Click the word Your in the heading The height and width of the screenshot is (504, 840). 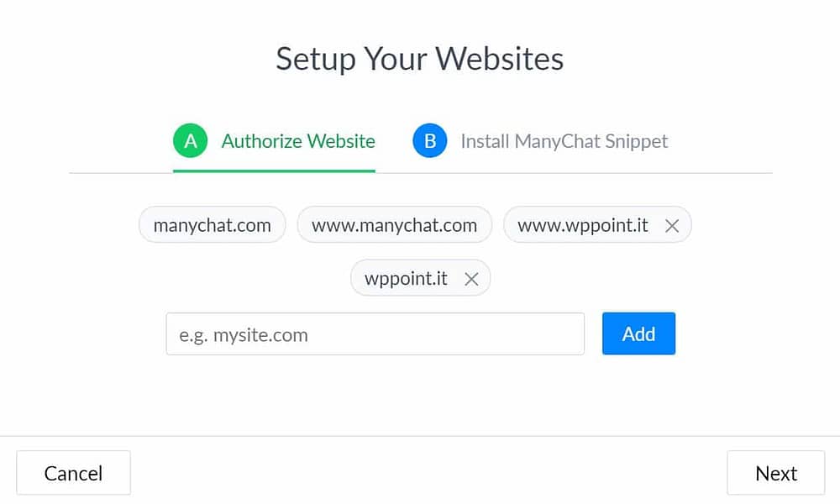pyautogui.click(x=396, y=58)
